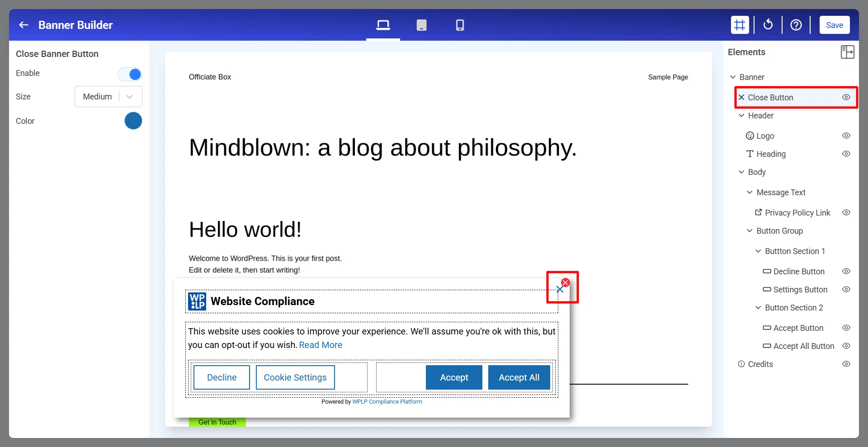The width and height of the screenshot is (868, 447).
Task: Hide the Credits element
Action: click(x=846, y=364)
